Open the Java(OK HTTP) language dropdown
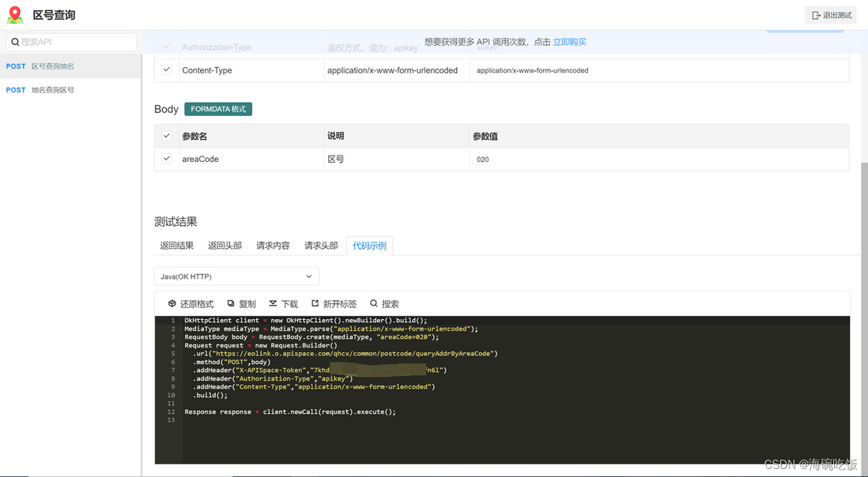Screen dimensions: 868x477 (236, 276)
